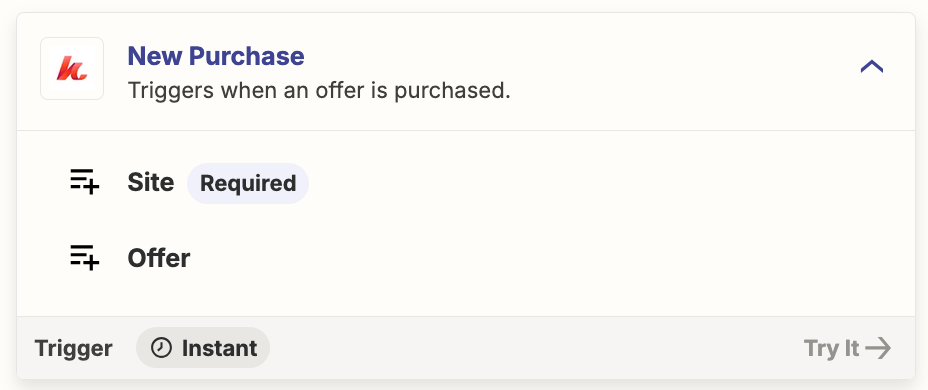928x390 pixels.
Task: Click the Instant badge in the footer
Action: 203,348
